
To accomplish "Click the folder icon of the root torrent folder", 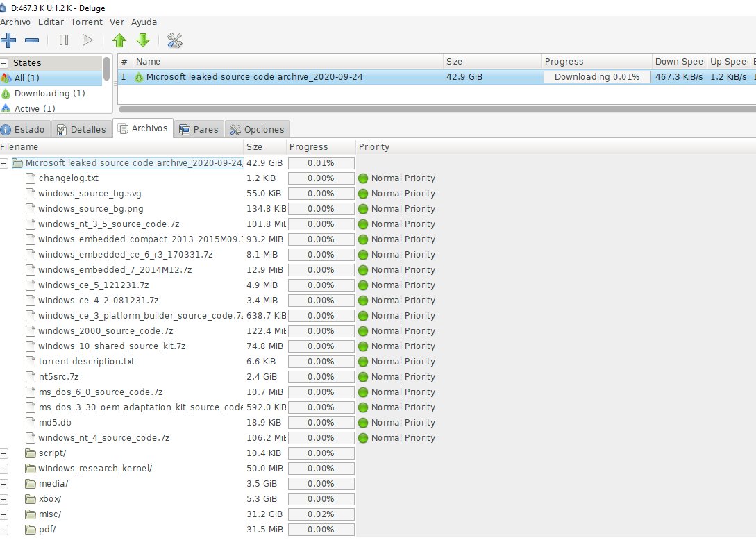I will pyautogui.click(x=17, y=163).
